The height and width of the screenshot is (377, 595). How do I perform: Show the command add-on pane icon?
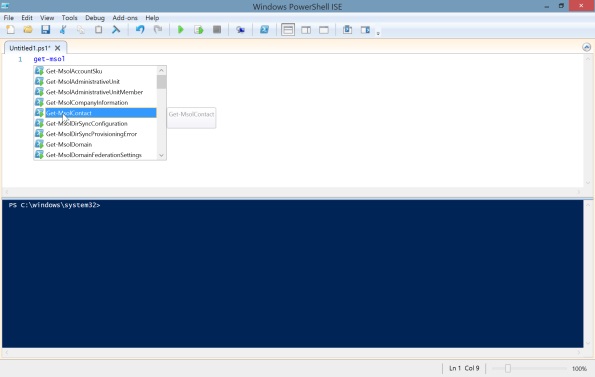[x=365, y=30]
